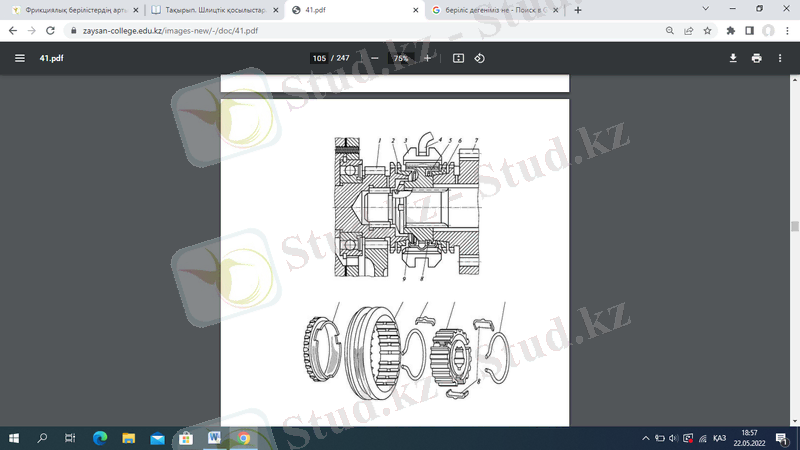Image resolution: width=800 pixels, height=450 pixels.
Task: Click the vertical scrollbar thumb
Action: [x=795, y=226]
